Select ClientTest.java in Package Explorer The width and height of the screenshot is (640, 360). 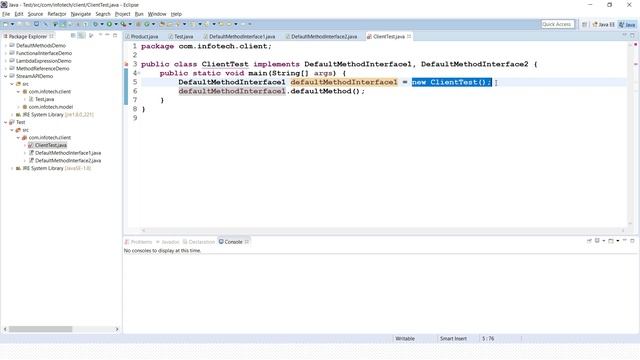pos(51,145)
